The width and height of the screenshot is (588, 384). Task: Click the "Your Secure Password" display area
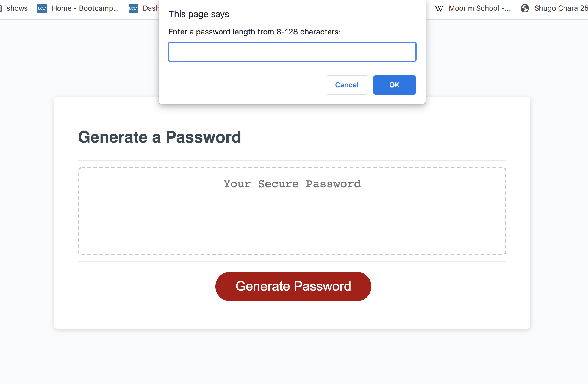click(x=292, y=184)
